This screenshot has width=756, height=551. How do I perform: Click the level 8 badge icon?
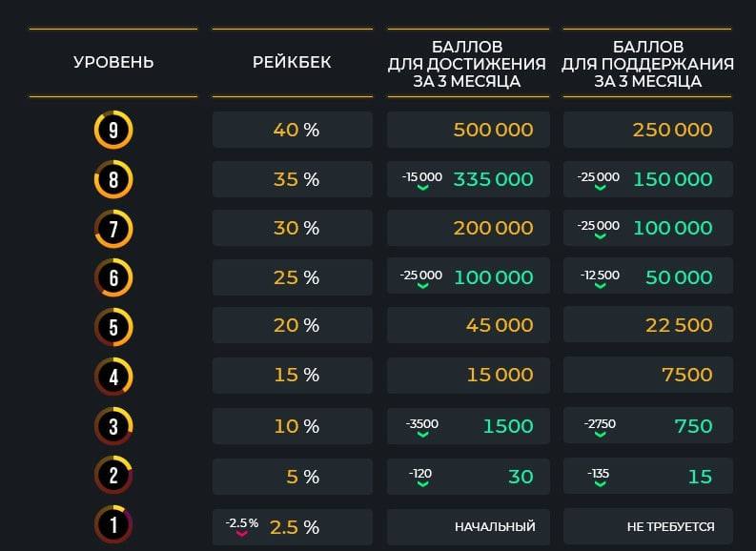point(113,179)
